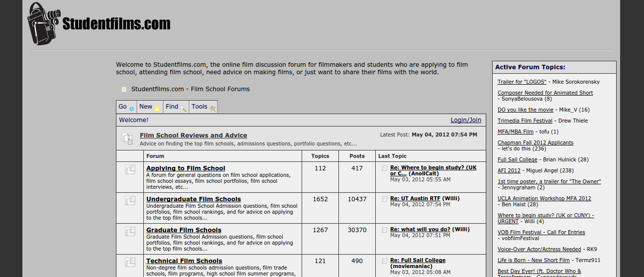Open Full Sail College in Active Topics
644x277 pixels.
tap(518, 159)
